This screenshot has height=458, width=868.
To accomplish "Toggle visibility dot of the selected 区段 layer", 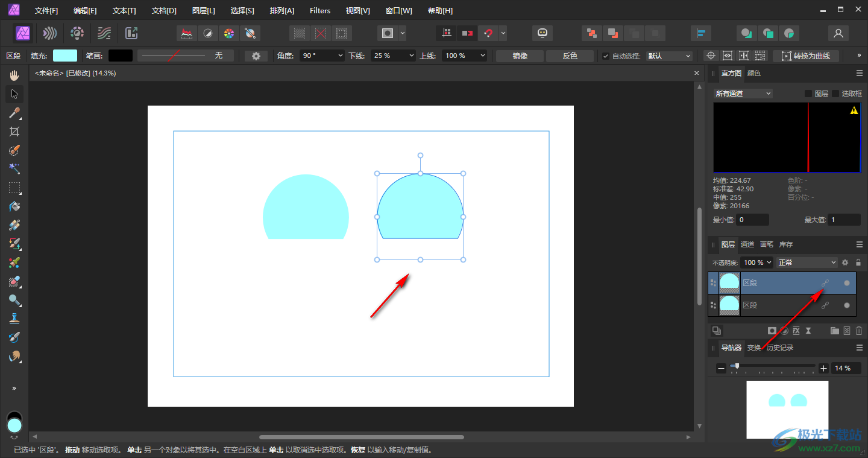I will click(847, 283).
